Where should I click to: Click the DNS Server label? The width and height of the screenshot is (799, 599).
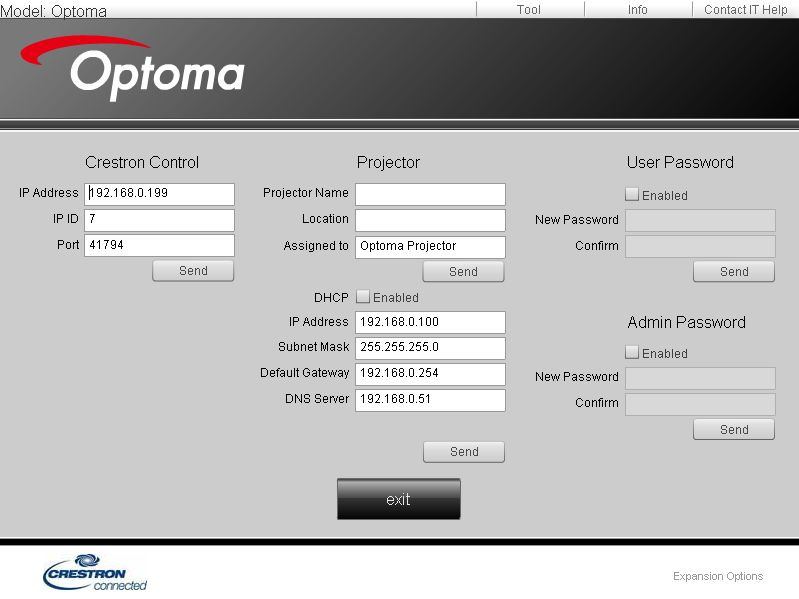coord(317,399)
